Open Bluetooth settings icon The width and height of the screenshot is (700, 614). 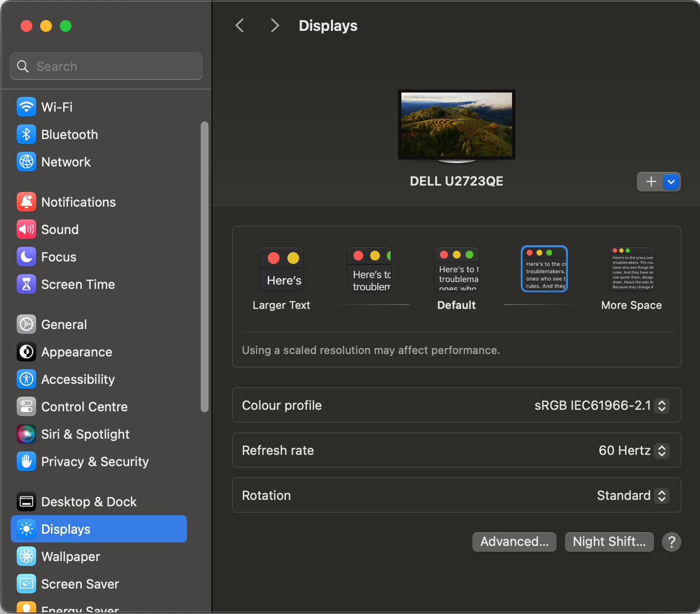pos(26,134)
